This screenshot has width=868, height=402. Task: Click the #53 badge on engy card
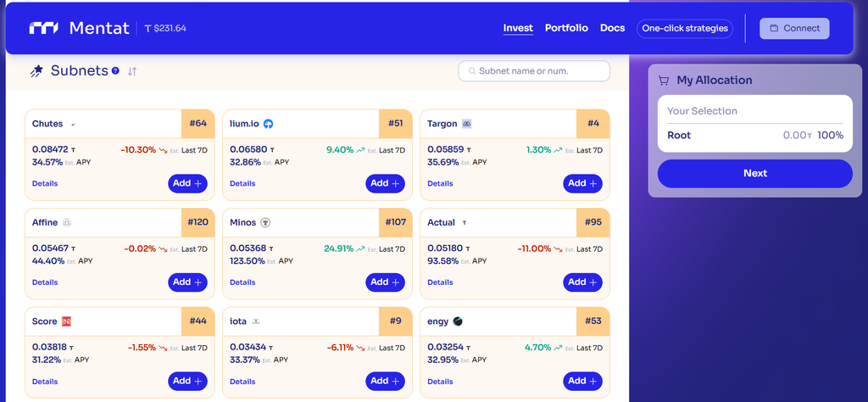tap(593, 321)
